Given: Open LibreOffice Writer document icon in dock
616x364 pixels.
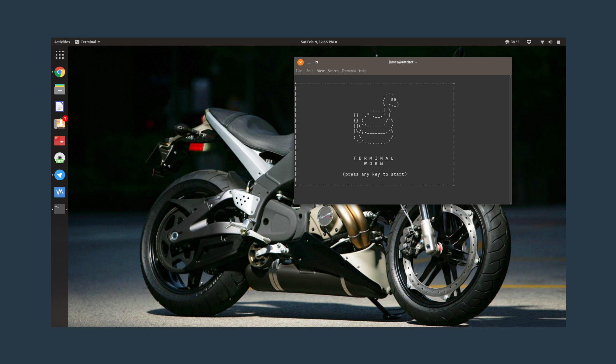Looking at the screenshot, I should 60,106.
